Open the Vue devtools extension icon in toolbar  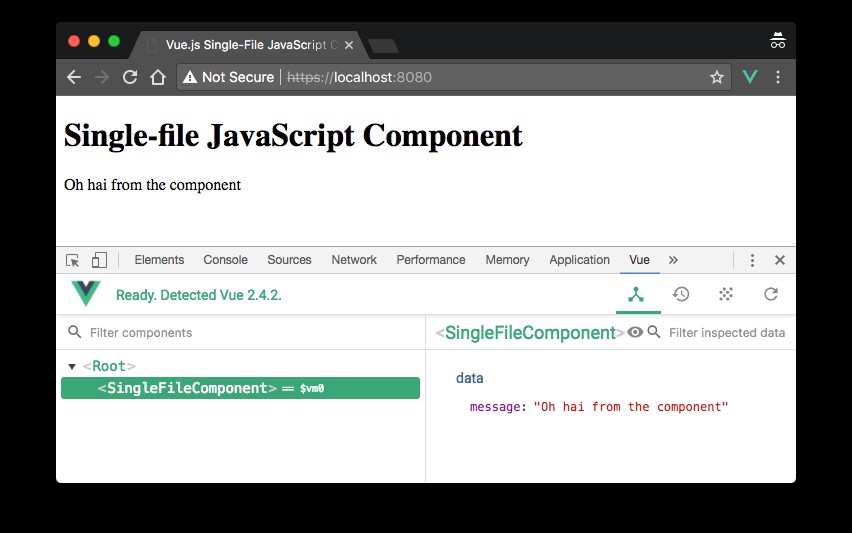750,77
